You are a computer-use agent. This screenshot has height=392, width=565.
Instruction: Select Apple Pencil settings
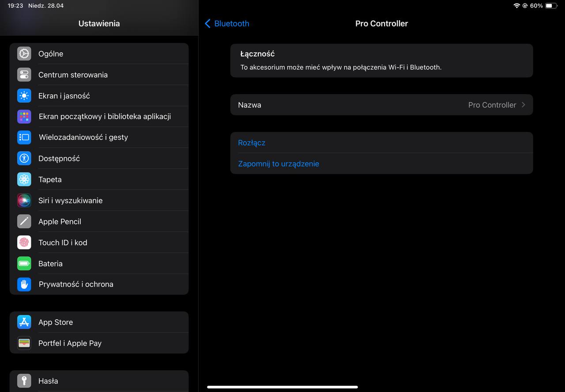click(x=99, y=221)
